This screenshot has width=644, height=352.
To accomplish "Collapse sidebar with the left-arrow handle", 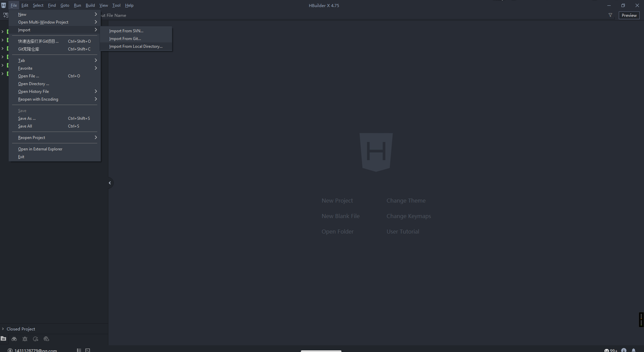I will (x=110, y=183).
